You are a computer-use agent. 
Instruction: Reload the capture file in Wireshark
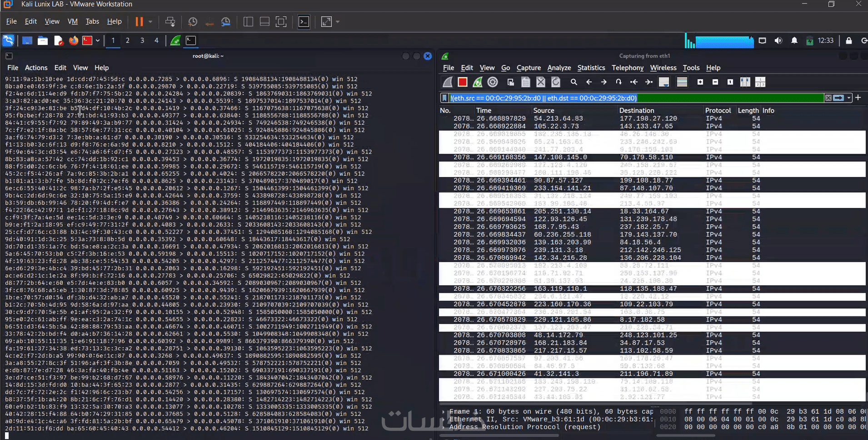(x=556, y=82)
